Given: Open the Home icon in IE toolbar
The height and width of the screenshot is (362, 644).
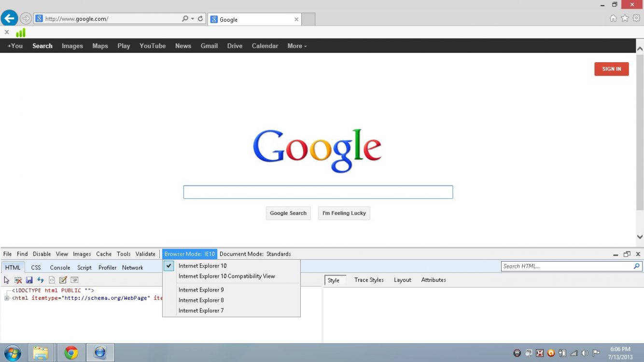Looking at the screenshot, I should pos(613,18).
